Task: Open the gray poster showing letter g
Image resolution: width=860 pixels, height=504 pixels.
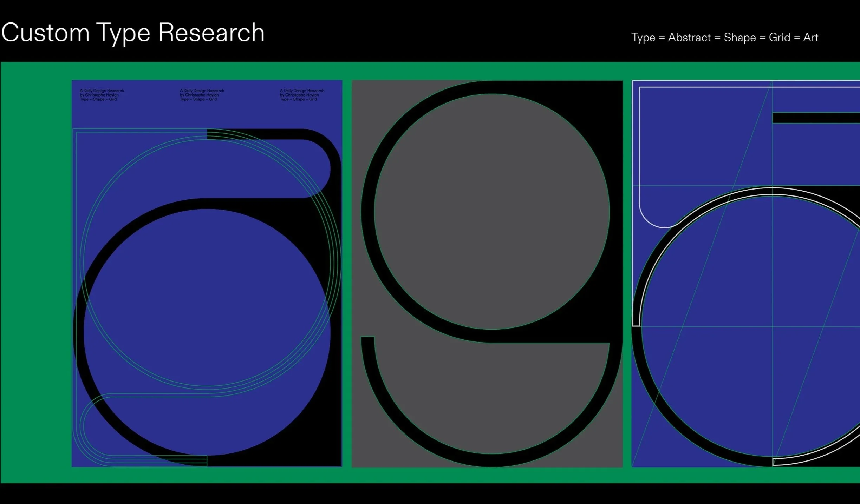Action: point(487,273)
